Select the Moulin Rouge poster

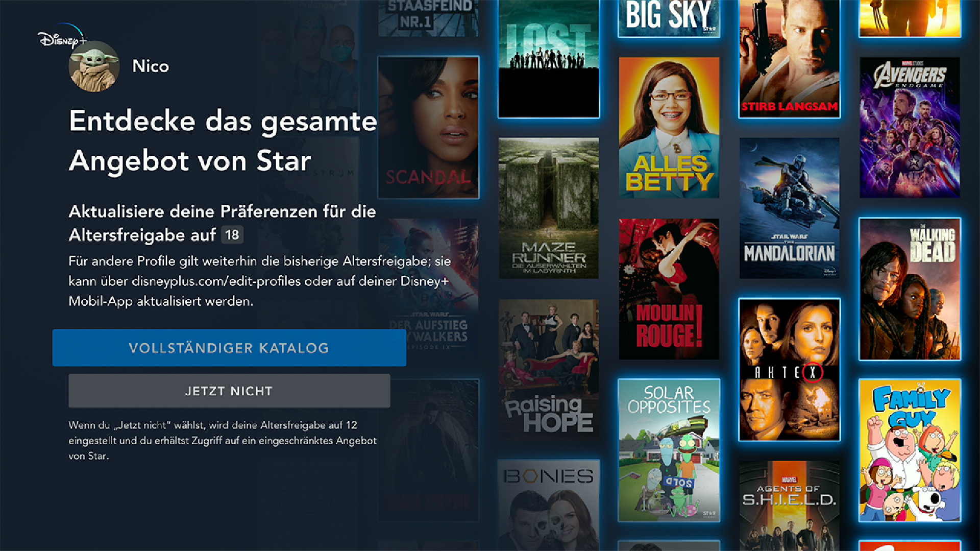(x=669, y=289)
